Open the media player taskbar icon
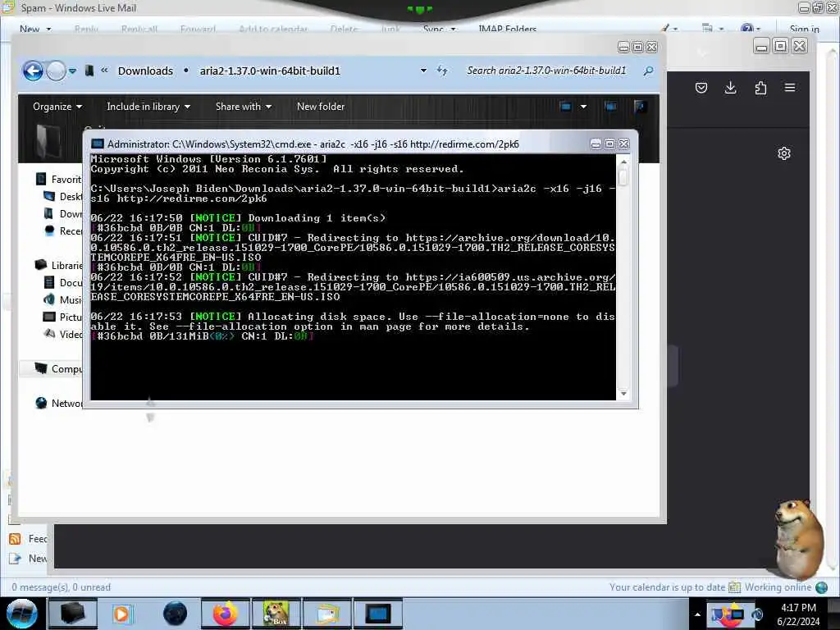This screenshot has width=840, height=630. [123, 614]
